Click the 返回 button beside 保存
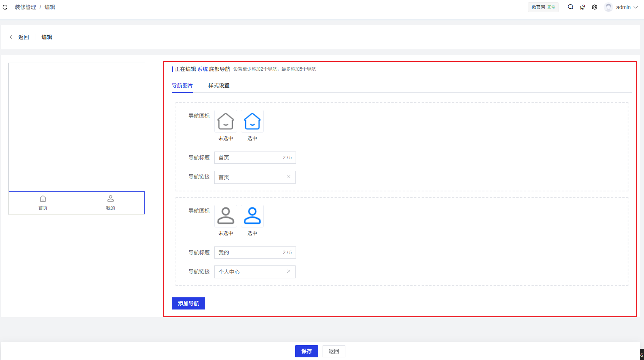 click(334, 351)
